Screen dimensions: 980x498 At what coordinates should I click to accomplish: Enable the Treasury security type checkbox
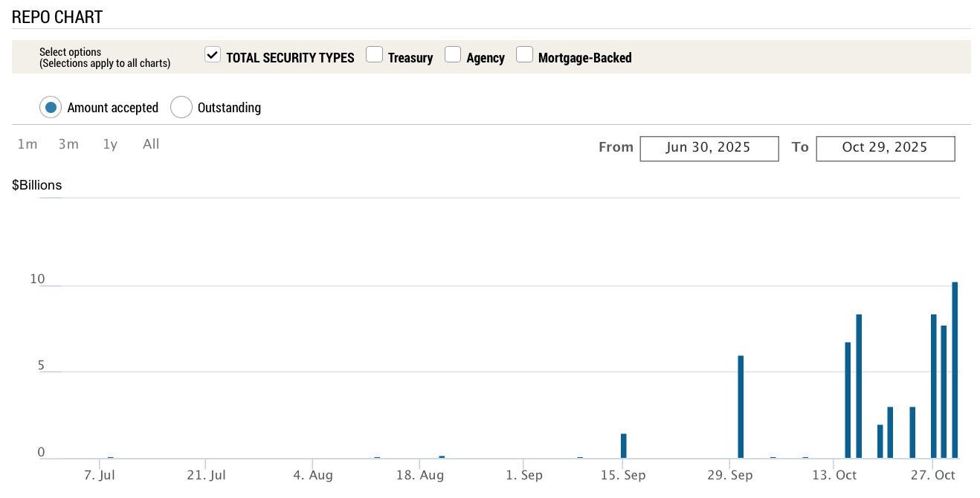click(374, 54)
